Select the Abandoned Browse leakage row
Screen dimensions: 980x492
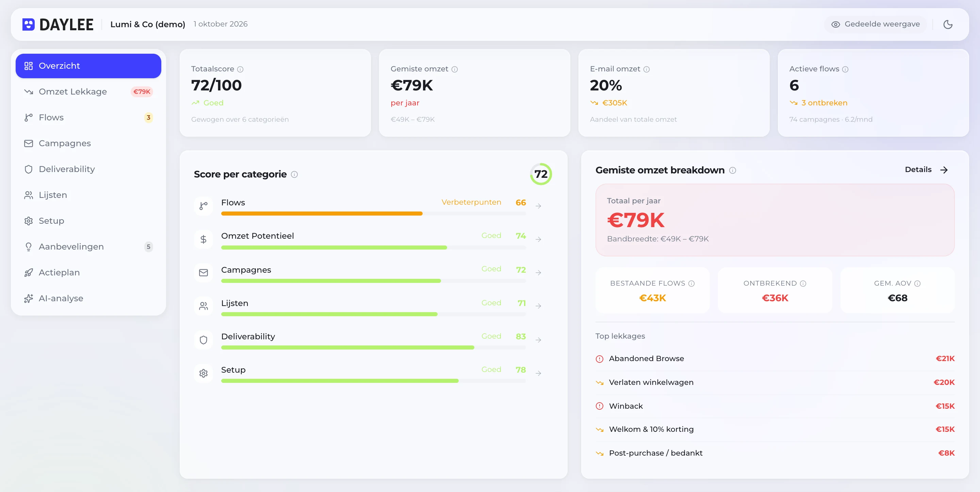point(775,359)
